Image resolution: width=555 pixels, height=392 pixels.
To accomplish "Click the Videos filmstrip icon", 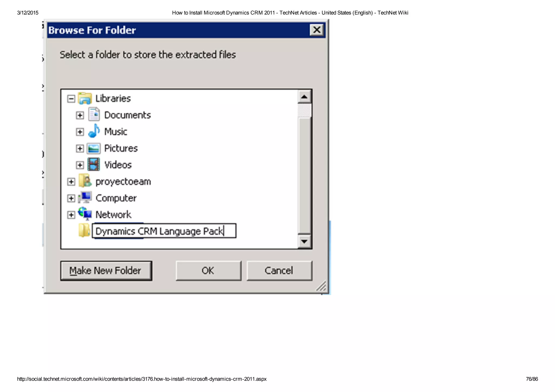I will [x=94, y=164].
